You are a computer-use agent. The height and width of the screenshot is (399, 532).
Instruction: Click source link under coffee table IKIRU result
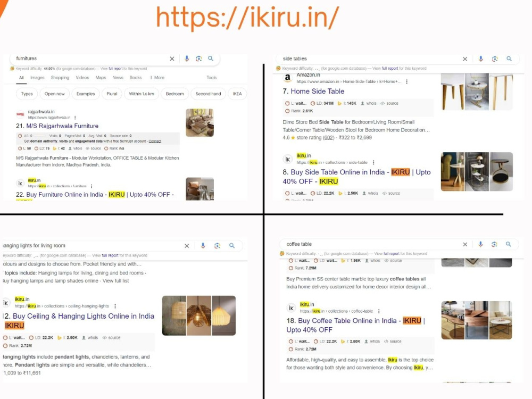pyautogui.click(x=393, y=342)
